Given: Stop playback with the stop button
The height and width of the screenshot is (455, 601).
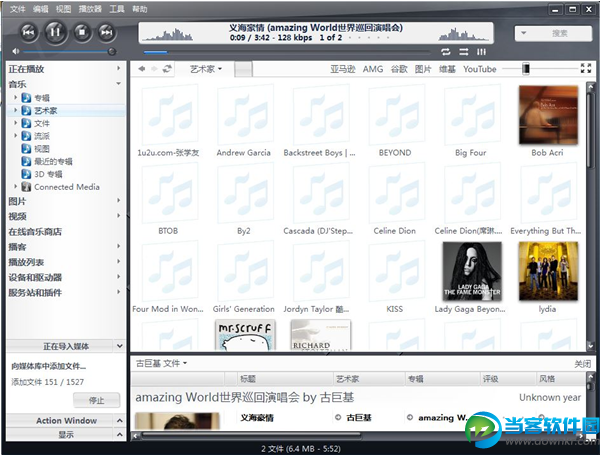Looking at the screenshot, I should [82, 33].
